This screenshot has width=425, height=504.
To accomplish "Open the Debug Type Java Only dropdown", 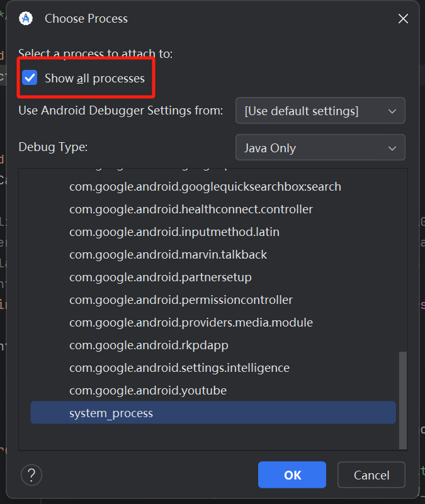I will point(320,148).
